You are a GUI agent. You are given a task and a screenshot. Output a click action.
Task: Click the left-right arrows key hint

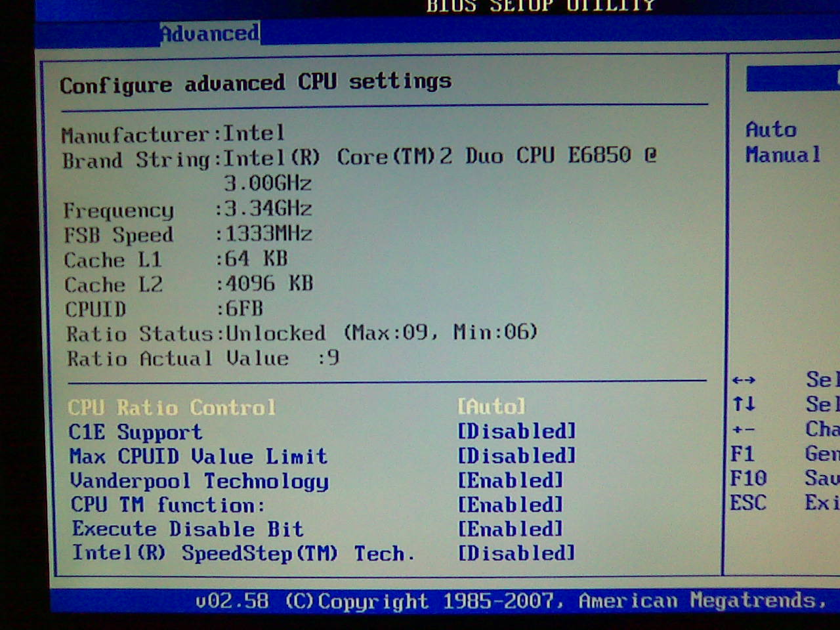(x=744, y=380)
